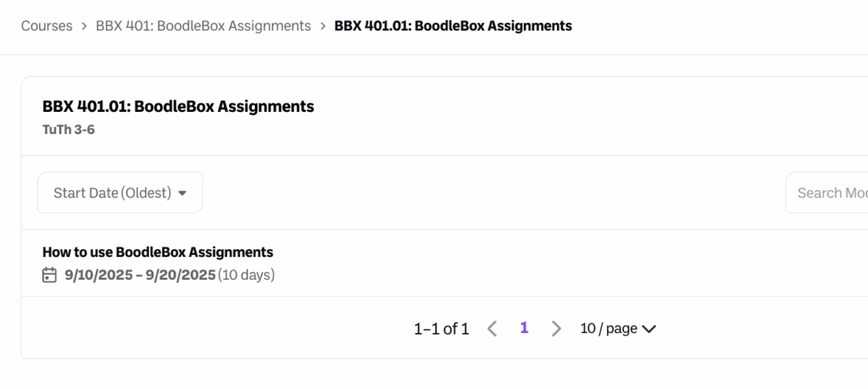The image size is (868, 389).
Task: Click the chevron after Courses breadcrumb
Action: [x=84, y=26]
